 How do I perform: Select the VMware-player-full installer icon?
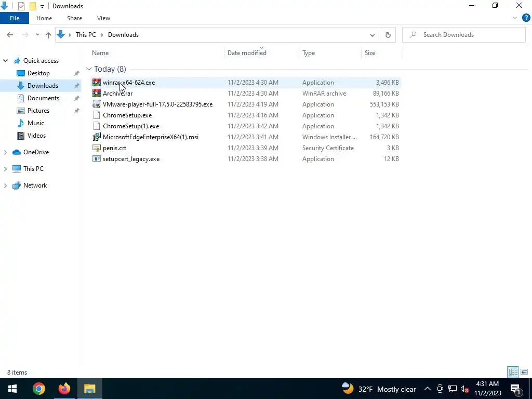click(x=96, y=104)
